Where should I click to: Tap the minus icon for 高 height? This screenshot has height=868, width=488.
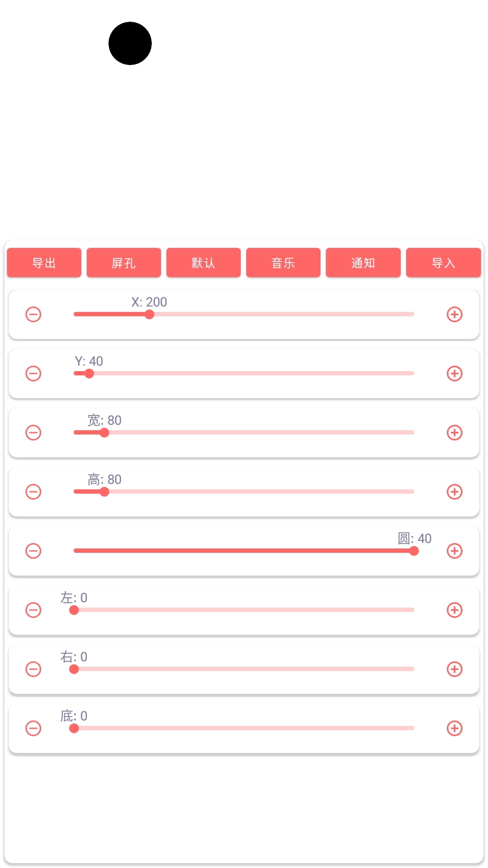[x=34, y=492]
